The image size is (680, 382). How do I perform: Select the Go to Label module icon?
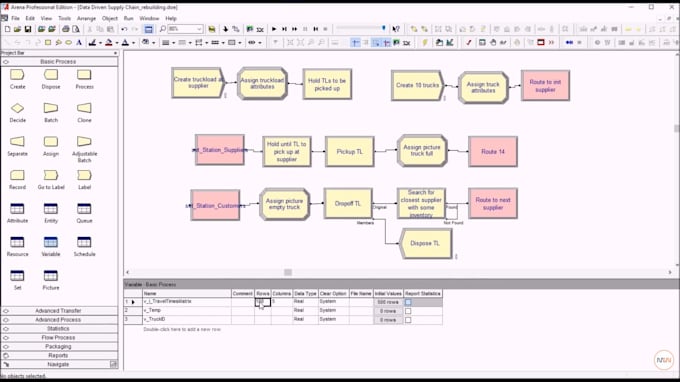[x=51, y=175]
